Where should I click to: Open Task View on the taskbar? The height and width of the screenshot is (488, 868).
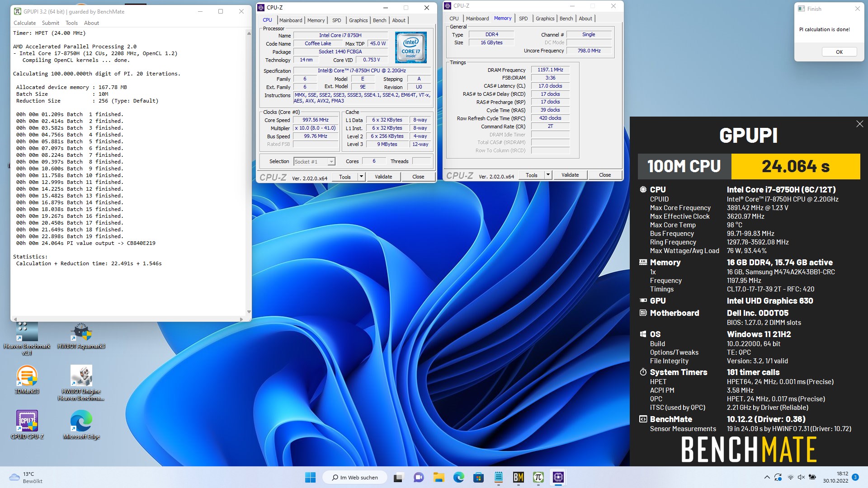coord(398,477)
